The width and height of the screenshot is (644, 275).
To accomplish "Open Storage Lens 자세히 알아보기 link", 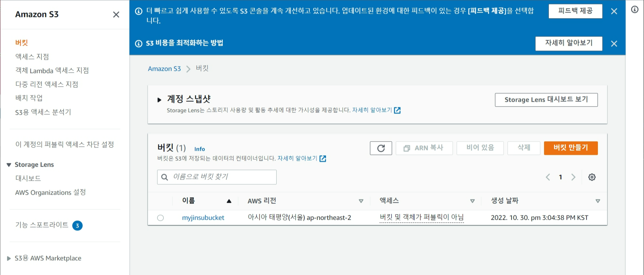I will (372, 110).
